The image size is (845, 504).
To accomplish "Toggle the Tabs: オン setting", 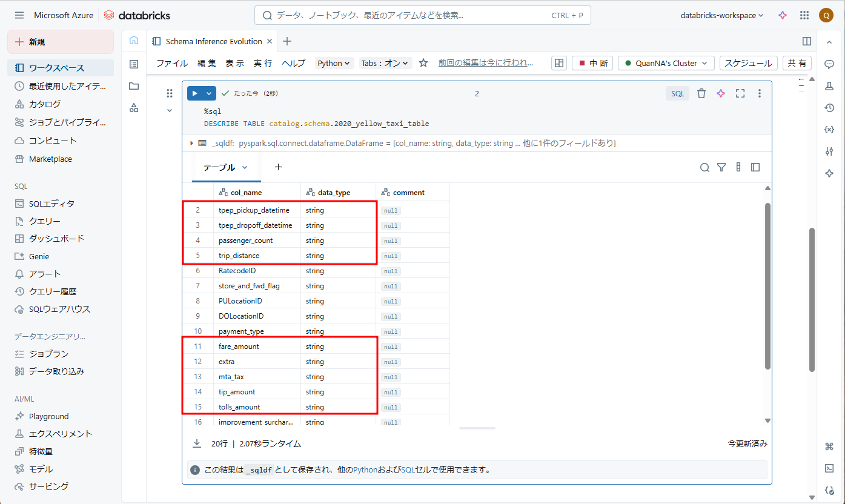I will (x=385, y=63).
